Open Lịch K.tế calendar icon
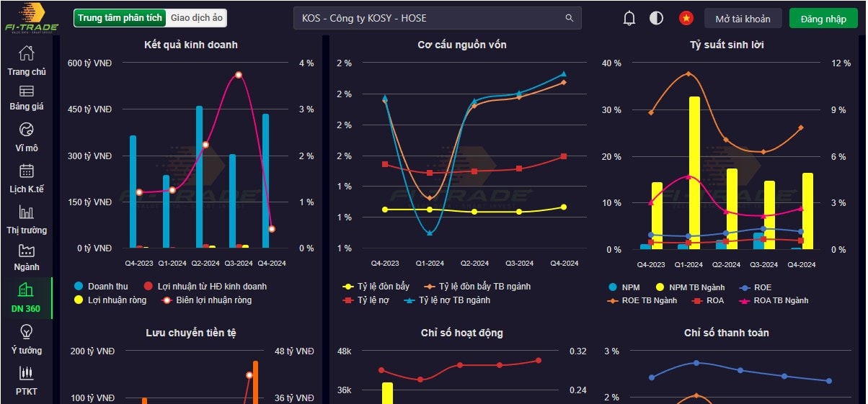 coord(27,171)
